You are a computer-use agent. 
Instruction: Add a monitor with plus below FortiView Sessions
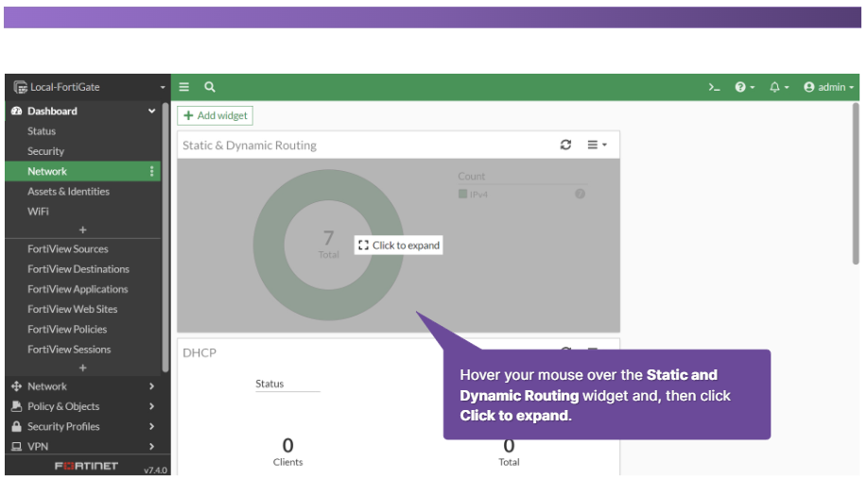[83, 368]
